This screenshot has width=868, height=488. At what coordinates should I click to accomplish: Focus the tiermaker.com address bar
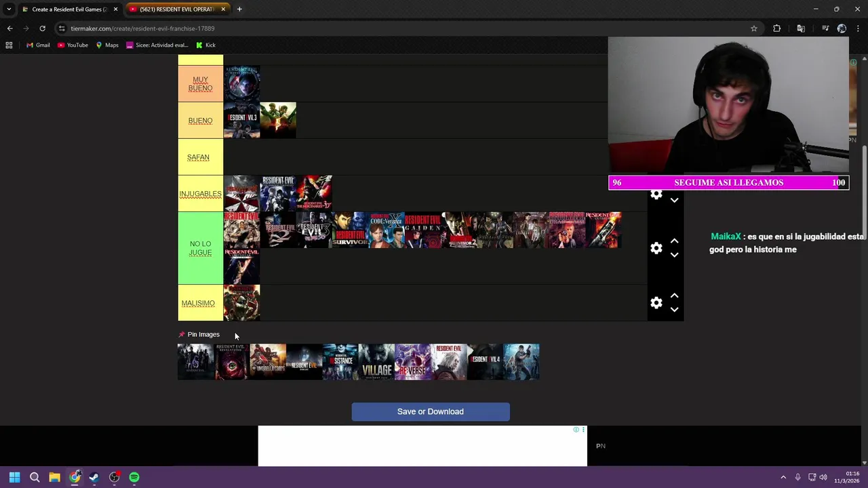[407, 28]
